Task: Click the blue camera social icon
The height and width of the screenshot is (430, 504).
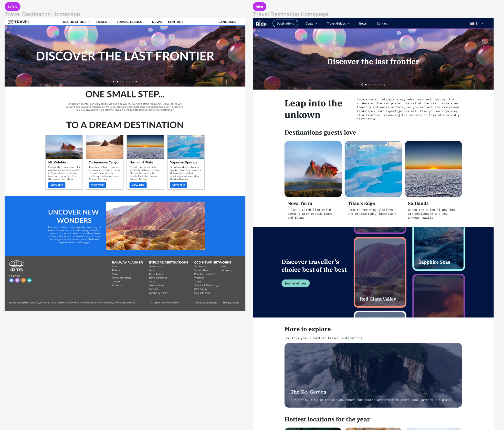Action: (x=11, y=280)
